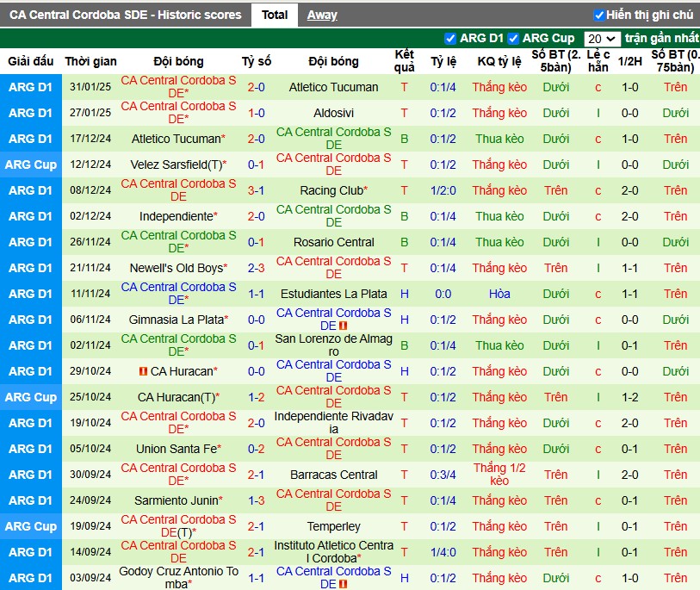Click the 2-0 score for the 31/01/25 match
This screenshot has width=700, height=590.
pos(257,87)
